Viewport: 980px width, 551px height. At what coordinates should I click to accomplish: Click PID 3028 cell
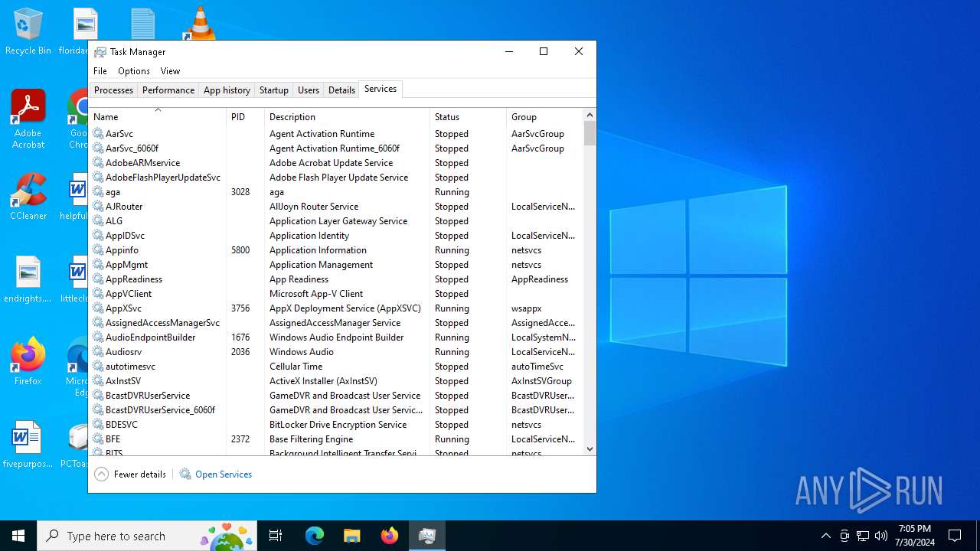click(x=240, y=192)
